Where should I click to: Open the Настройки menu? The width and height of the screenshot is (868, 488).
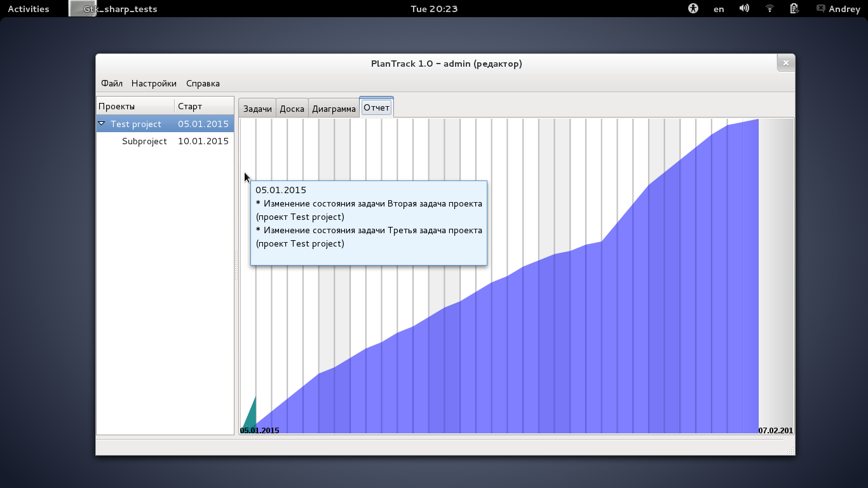click(x=154, y=83)
